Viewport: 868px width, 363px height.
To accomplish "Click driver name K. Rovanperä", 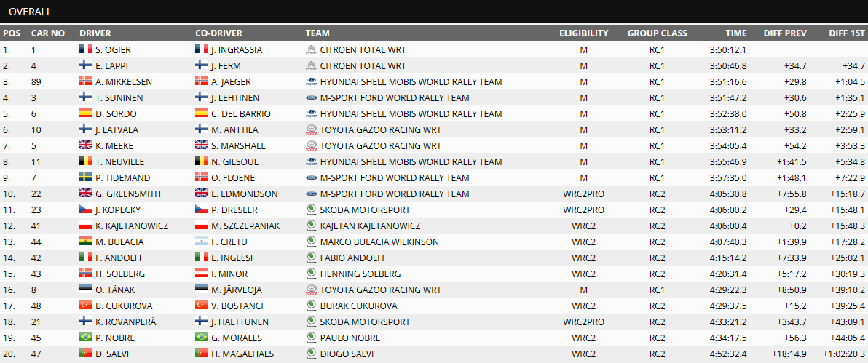I will tap(125, 322).
